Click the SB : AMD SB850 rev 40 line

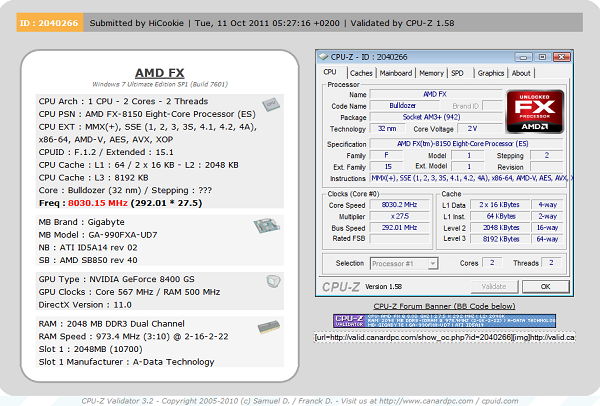point(88,260)
